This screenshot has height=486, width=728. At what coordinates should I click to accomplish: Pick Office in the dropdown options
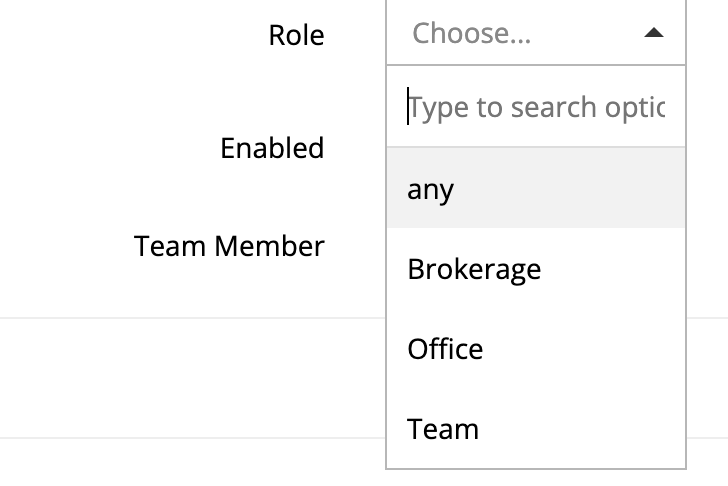click(x=445, y=349)
